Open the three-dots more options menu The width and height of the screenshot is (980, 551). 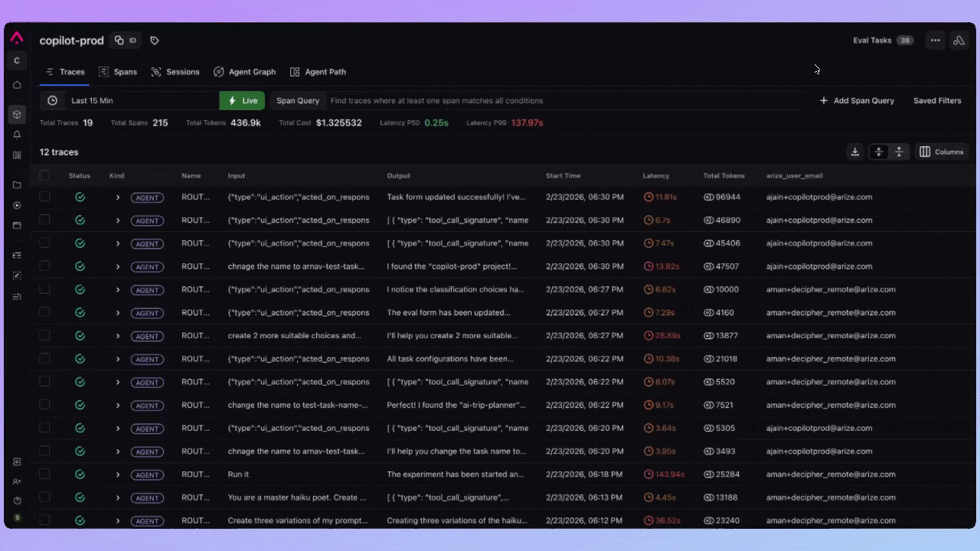[935, 41]
